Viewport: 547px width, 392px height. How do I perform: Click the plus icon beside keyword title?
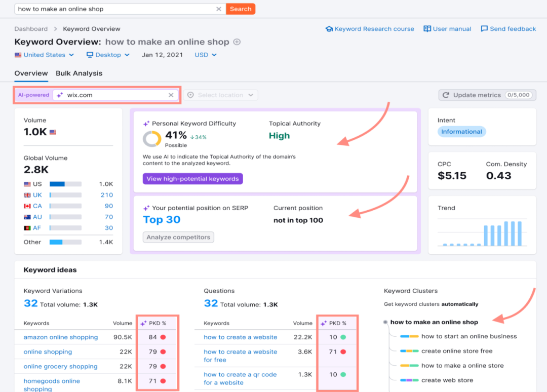point(237,42)
